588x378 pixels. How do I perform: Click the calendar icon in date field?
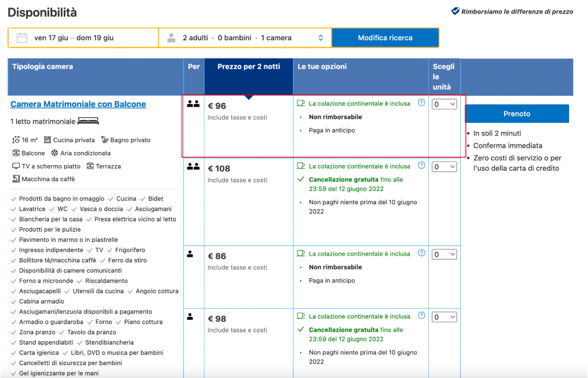[x=22, y=38]
